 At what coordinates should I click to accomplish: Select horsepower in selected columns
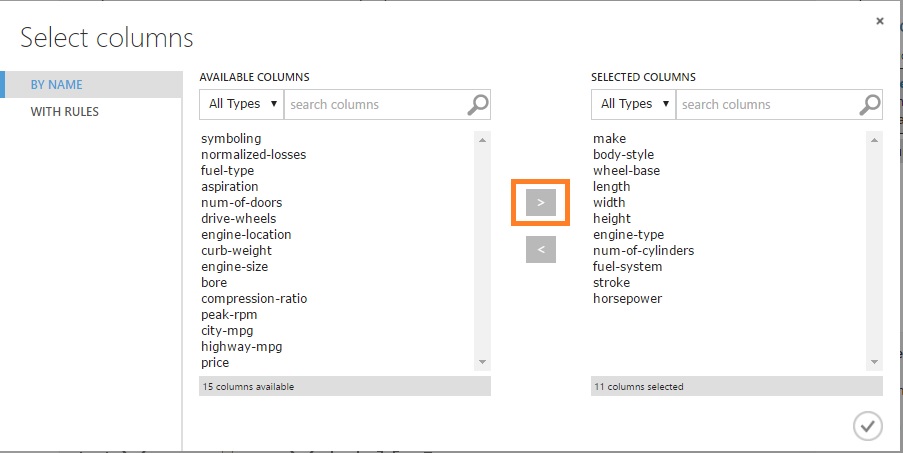628,299
